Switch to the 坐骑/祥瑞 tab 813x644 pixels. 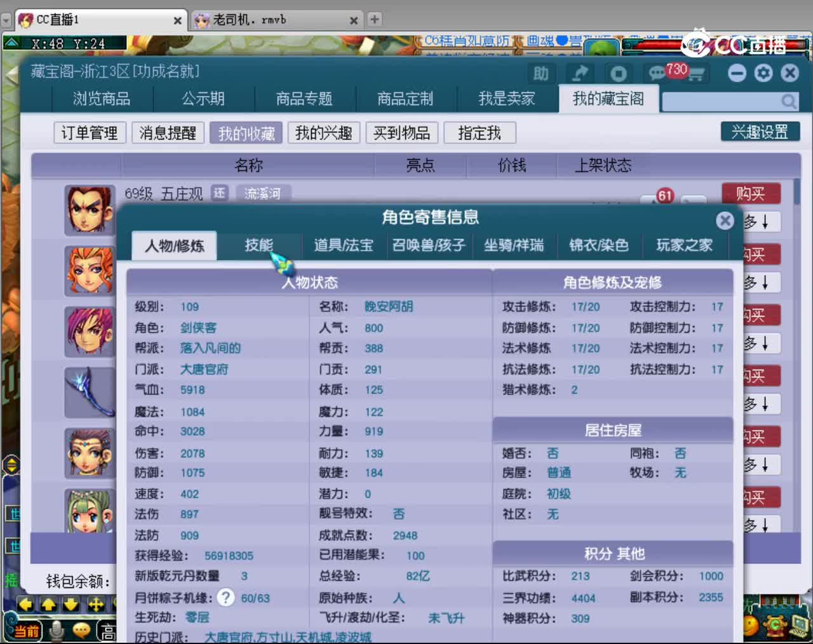514,245
